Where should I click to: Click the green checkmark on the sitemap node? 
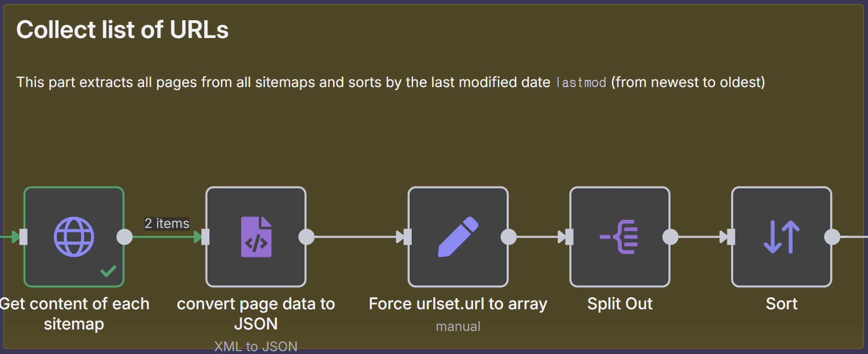[109, 271]
